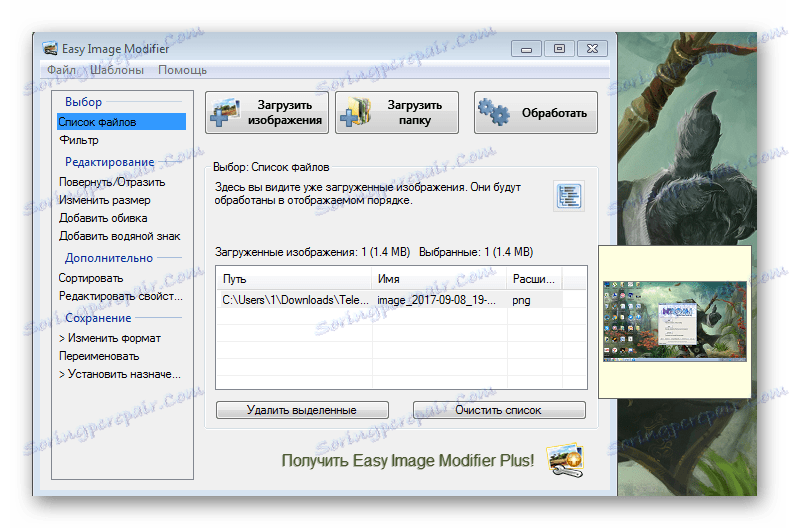
Task: Open the Шаблоны menu
Action: tap(117, 70)
